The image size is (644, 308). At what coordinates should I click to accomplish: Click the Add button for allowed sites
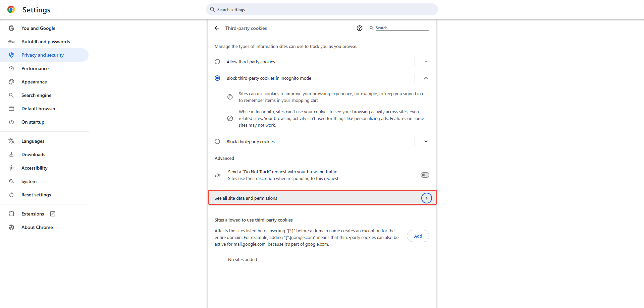pos(418,236)
